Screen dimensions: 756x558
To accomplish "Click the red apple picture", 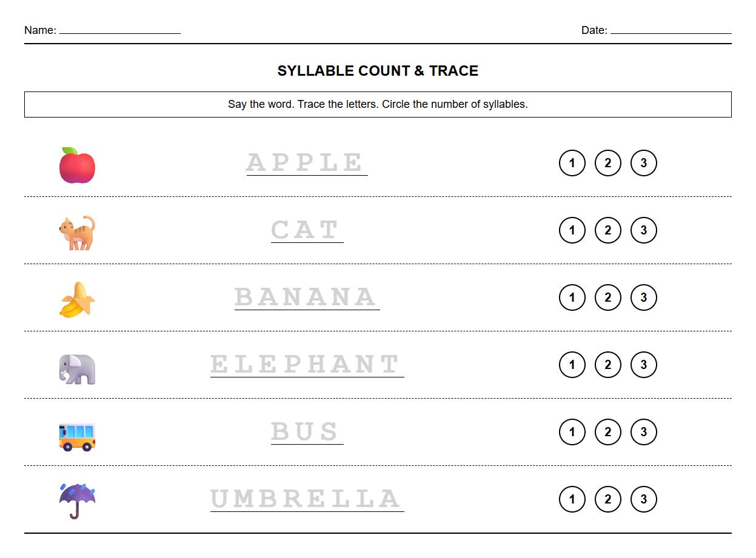I will click(77, 165).
